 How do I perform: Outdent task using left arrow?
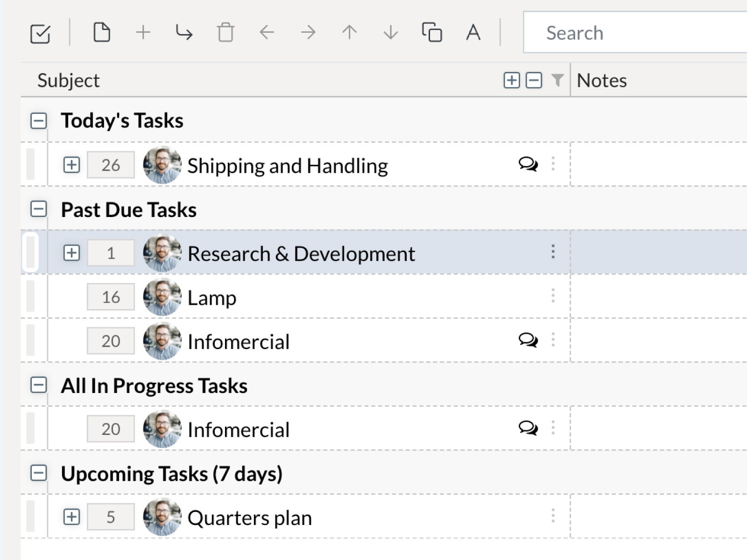pyautogui.click(x=267, y=33)
